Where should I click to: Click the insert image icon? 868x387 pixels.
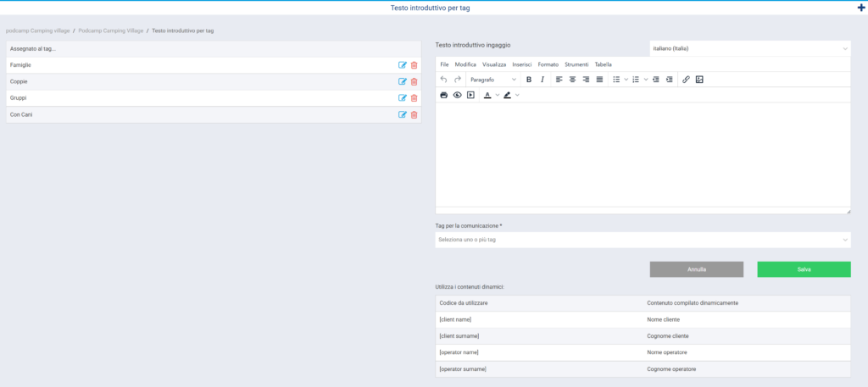pyautogui.click(x=699, y=80)
